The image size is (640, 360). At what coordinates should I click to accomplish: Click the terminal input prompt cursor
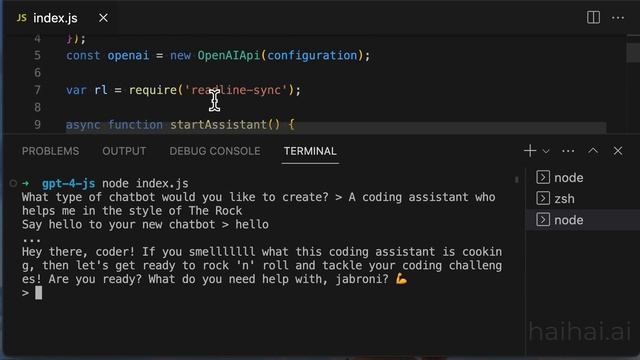click(x=38, y=293)
